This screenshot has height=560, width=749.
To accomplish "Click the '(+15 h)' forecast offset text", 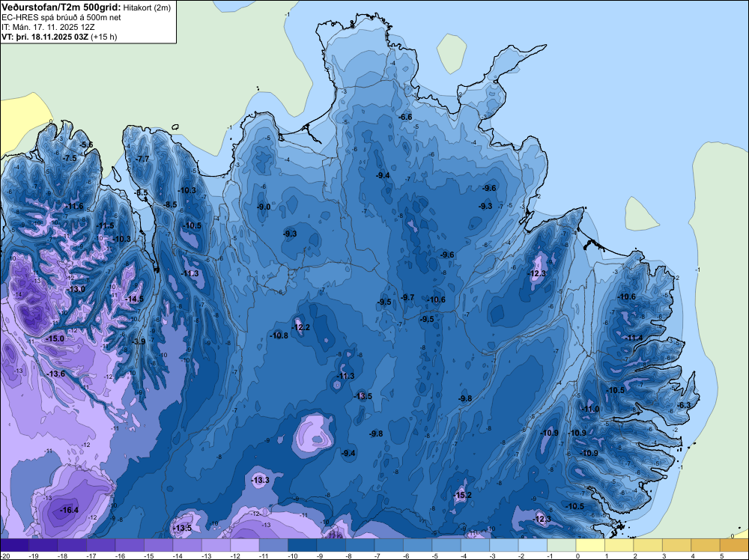I will 103,37.
